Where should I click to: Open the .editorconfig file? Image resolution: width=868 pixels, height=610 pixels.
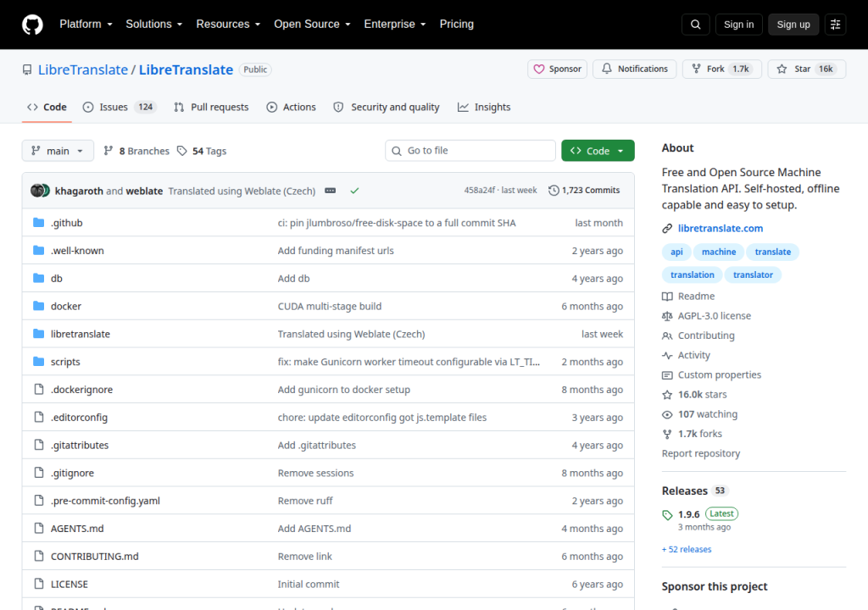[x=79, y=418]
